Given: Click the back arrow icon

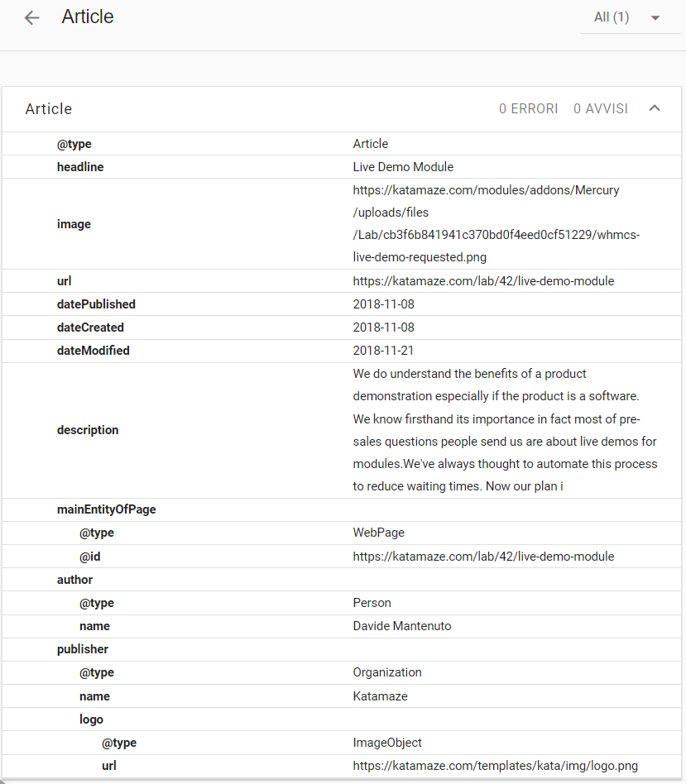Looking at the screenshot, I should 31,18.
